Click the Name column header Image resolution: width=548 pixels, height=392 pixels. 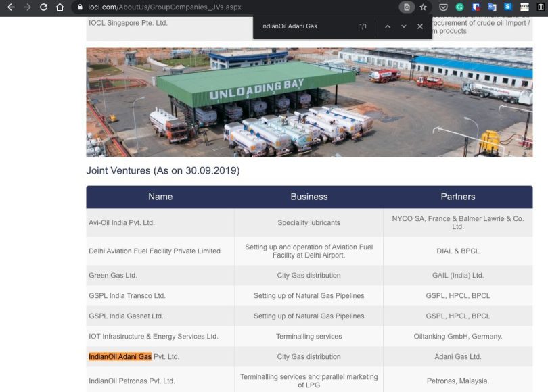(x=160, y=197)
